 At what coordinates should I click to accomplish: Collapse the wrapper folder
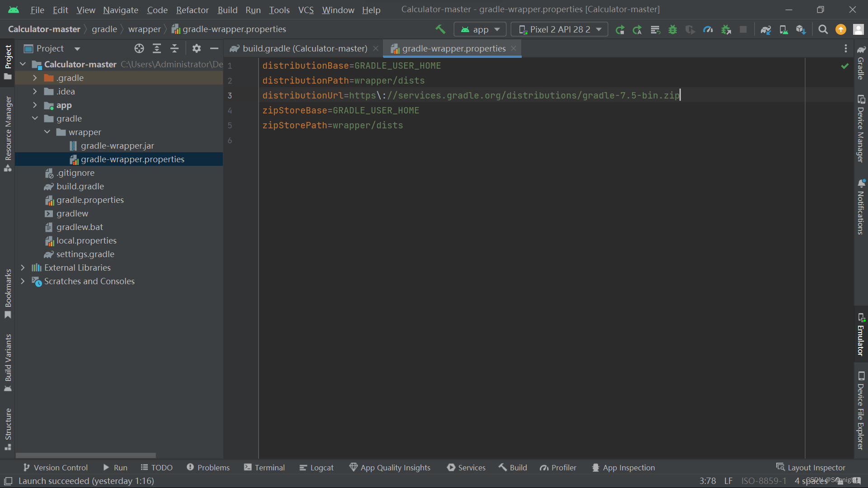tap(47, 132)
